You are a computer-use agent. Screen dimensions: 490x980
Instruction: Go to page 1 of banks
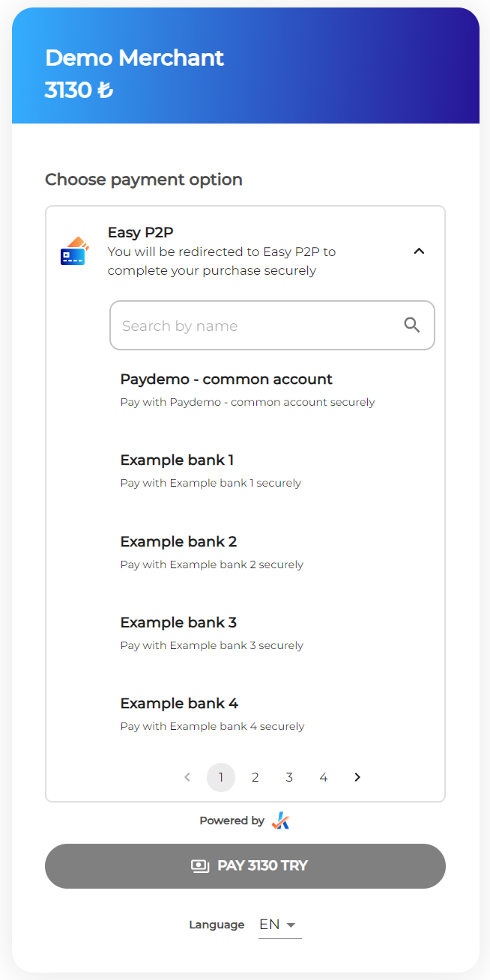pyautogui.click(x=221, y=777)
